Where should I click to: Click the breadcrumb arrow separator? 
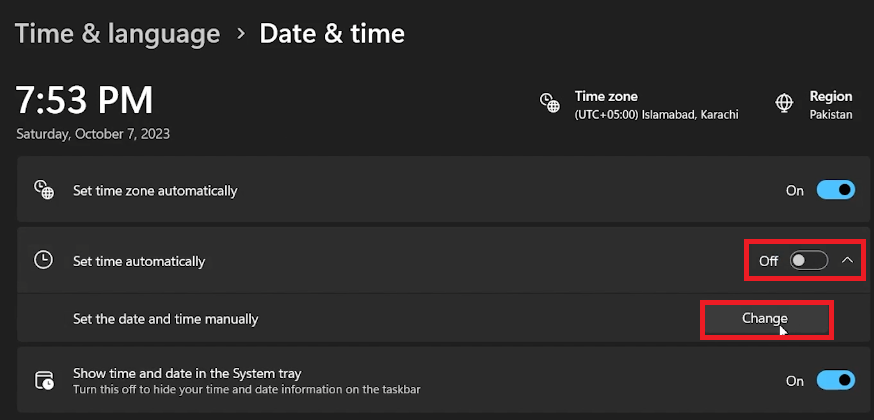pos(240,33)
